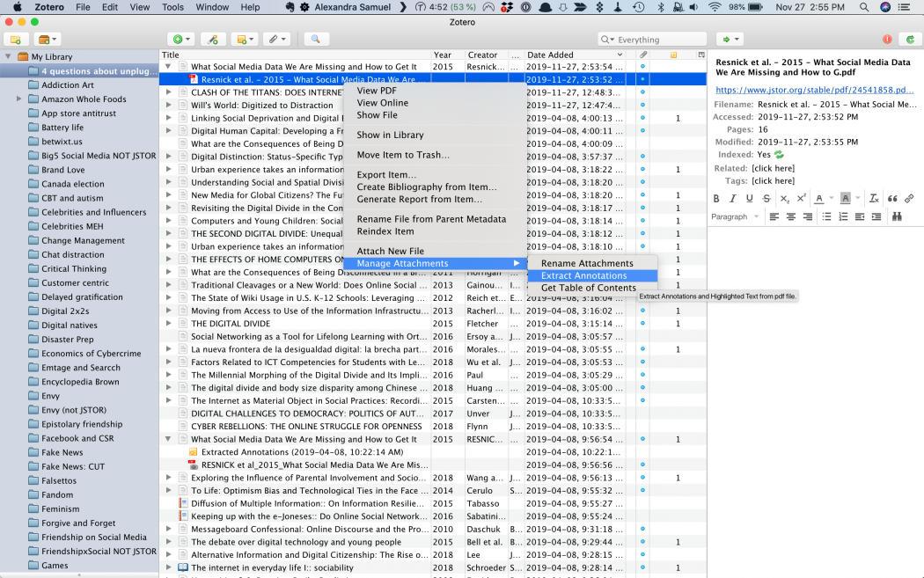Open the text color dropdown arrow
The image size is (924, 578).
coord(832,199)
